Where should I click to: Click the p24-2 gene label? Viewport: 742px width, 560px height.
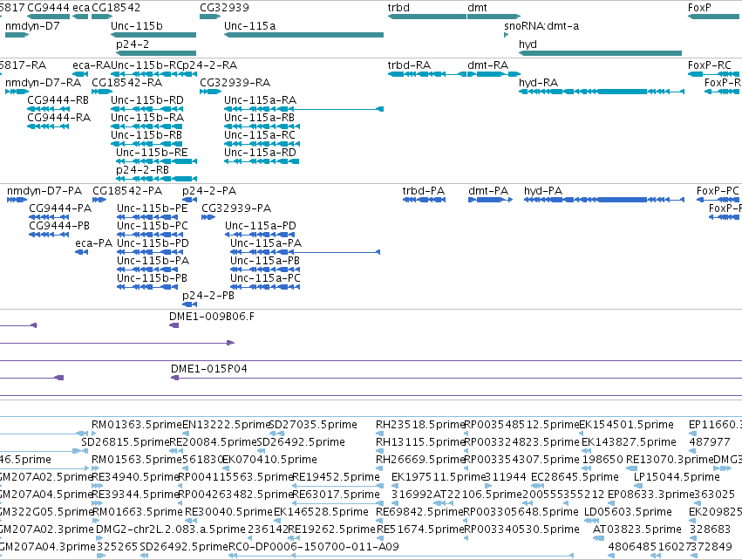pos(133,44)
